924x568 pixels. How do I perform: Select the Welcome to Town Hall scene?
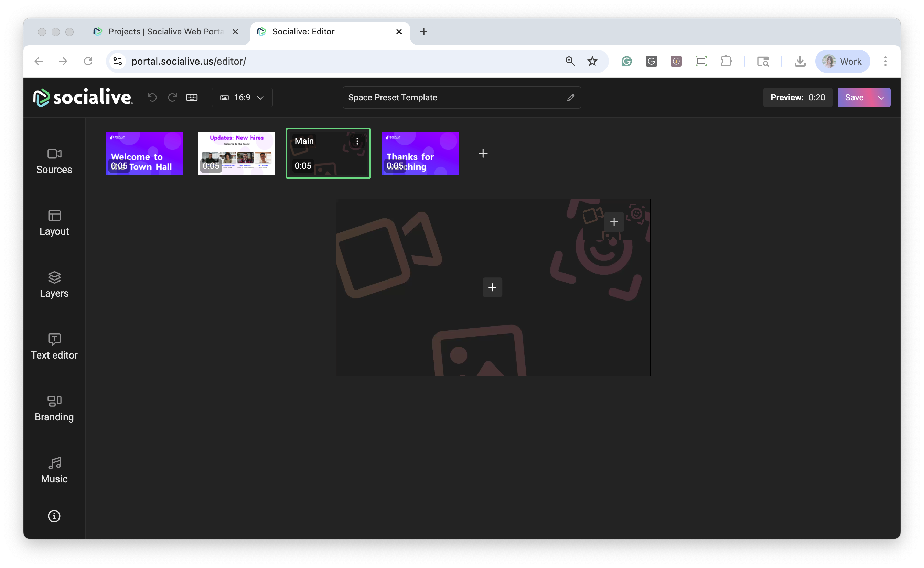[144, 153]
